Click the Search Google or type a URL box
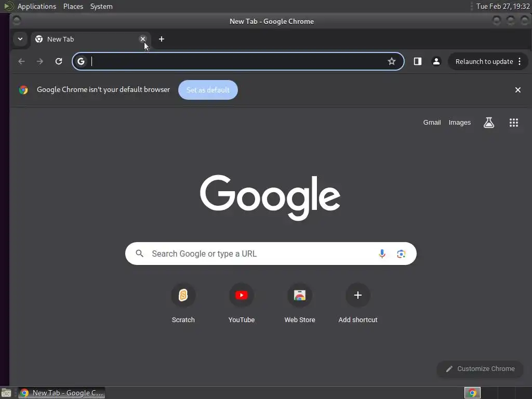The width and height of the screenshot is (532, 399). [271, 254]
